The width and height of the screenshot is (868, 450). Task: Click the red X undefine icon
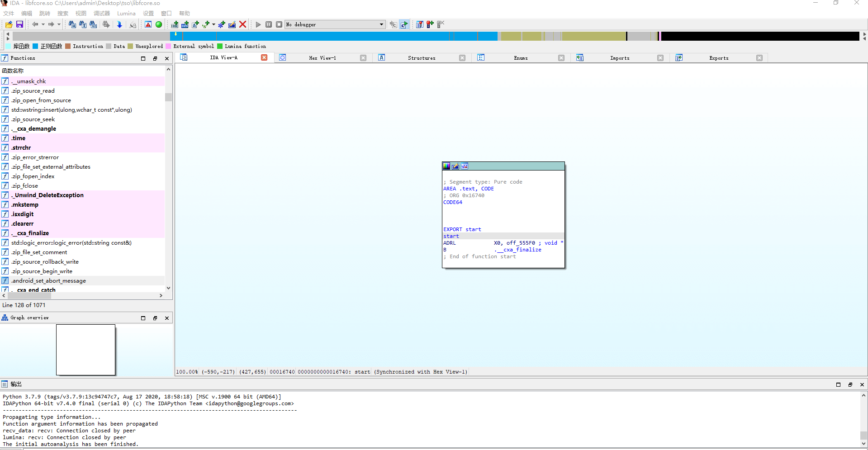pyautogui.click(x=243, y=24)
